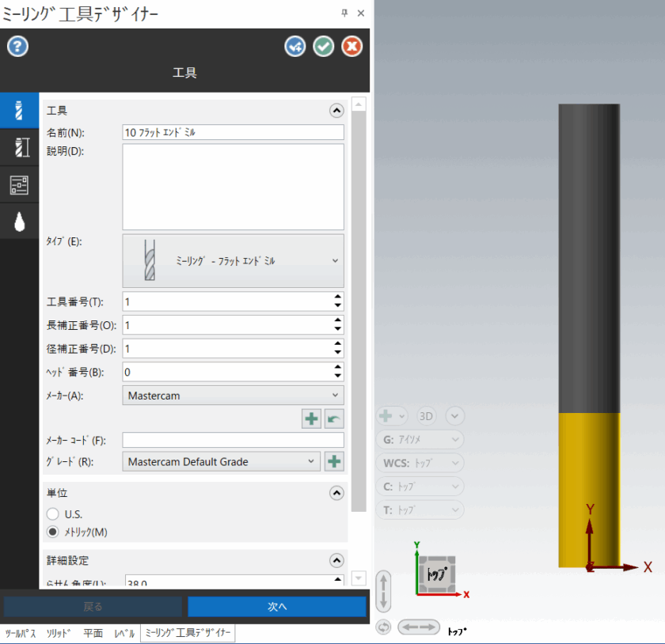The width and height of the screenshot is (665, 644).
Task: Select the coolant droplet sidebar icon
Action: [x=20, y=222]
